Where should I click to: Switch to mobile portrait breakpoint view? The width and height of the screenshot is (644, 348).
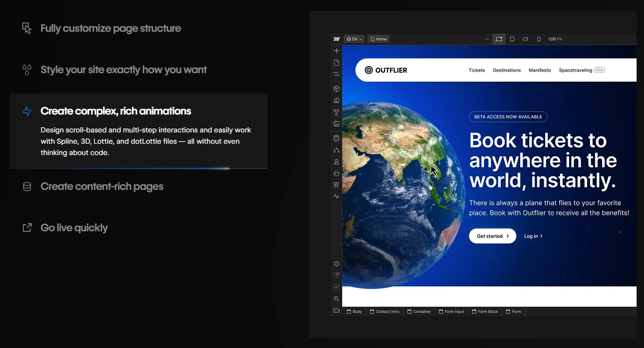539,39
